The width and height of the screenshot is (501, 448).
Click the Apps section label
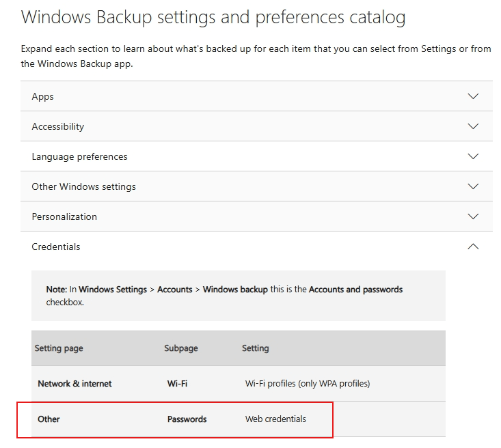pyautogui.click(x=42, y=96)
